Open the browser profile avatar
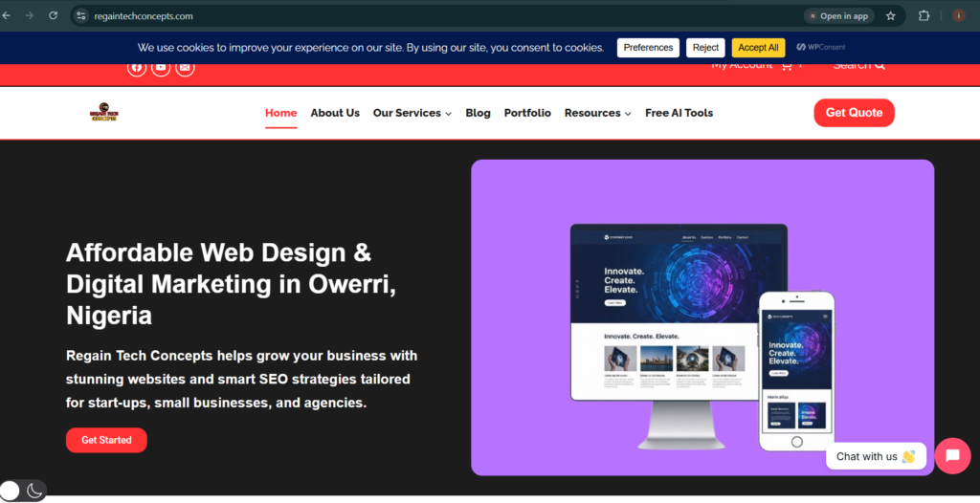 [958, 16]
